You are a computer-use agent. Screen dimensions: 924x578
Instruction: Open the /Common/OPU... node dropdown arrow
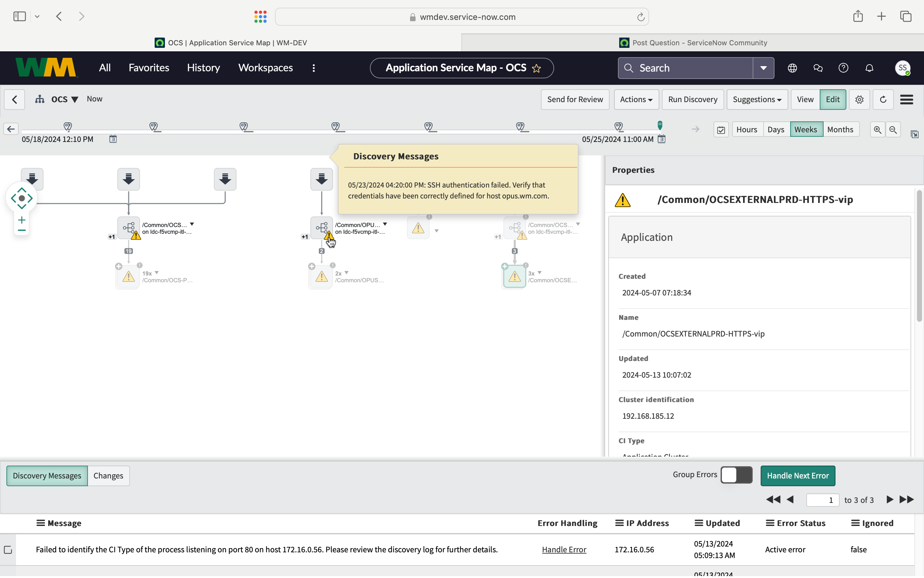pyautogui.click(x=385, y=224)
